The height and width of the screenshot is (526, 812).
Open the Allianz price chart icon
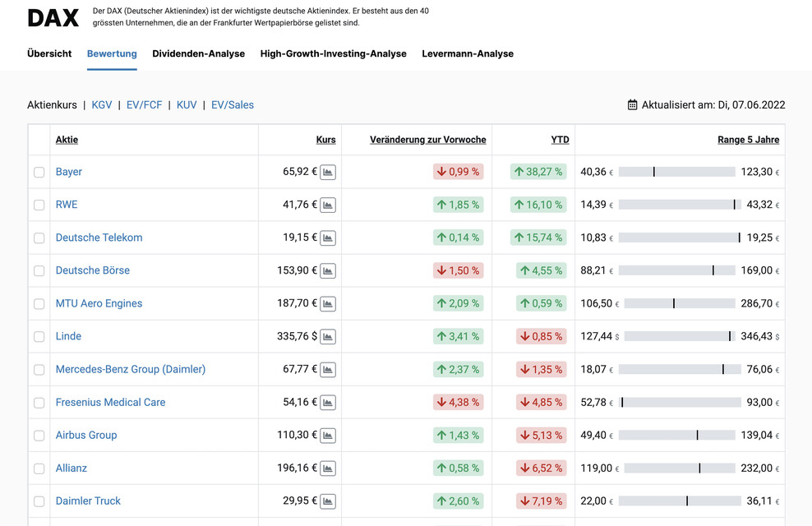pos(328,468)
